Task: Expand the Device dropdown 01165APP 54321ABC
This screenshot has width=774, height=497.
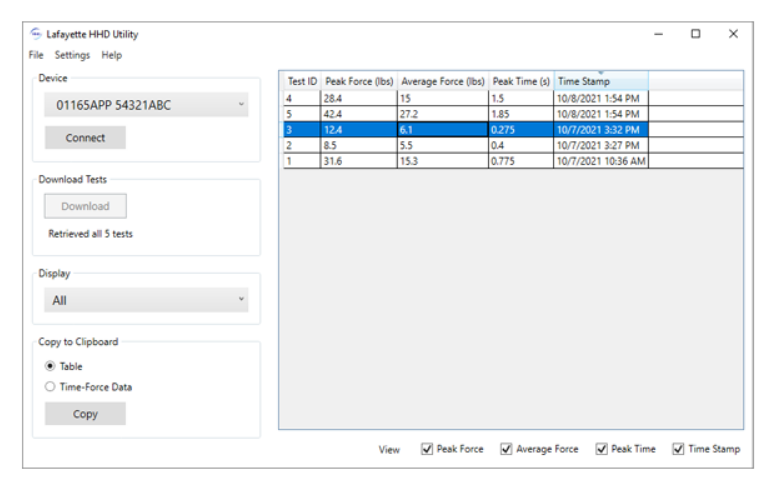Action: [146, 105]
